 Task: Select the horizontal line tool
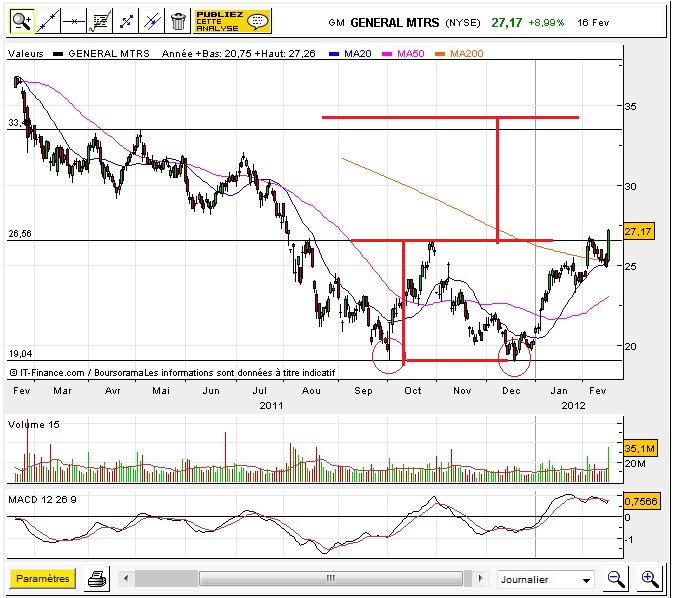click(x=73, y=21)
